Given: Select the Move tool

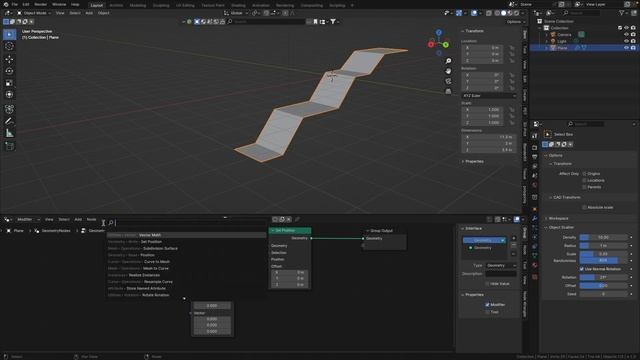Looking at the screenshot, I should click(x=9, y=59).
